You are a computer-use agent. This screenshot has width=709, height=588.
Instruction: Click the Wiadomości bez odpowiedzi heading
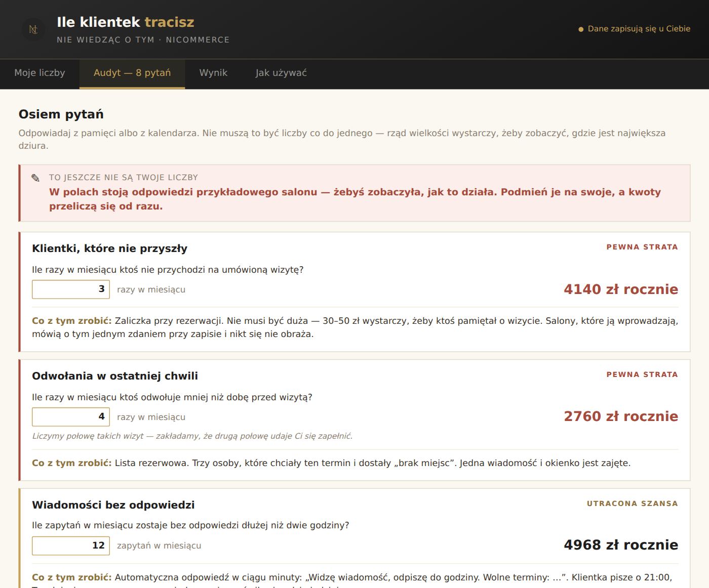pyautogui.click(x=113, y=505)
